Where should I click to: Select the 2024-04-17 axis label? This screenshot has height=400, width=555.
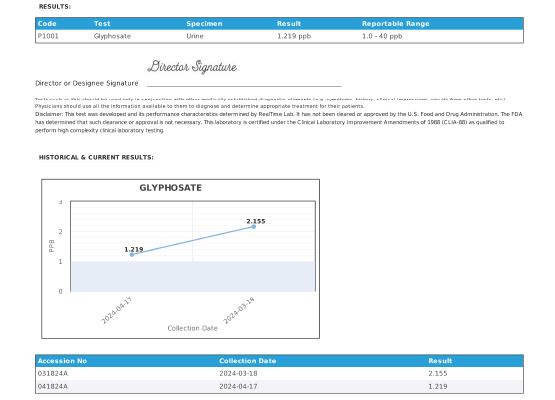(116, 310)
